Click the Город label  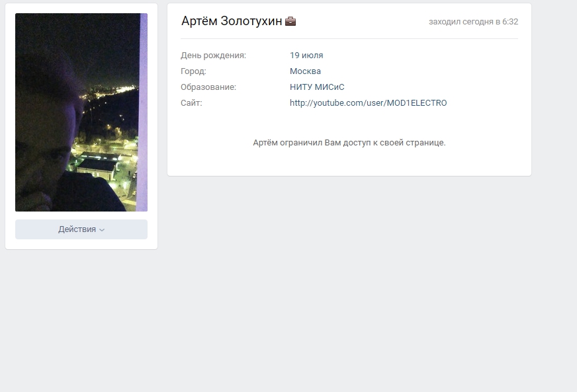click(193, 71)
